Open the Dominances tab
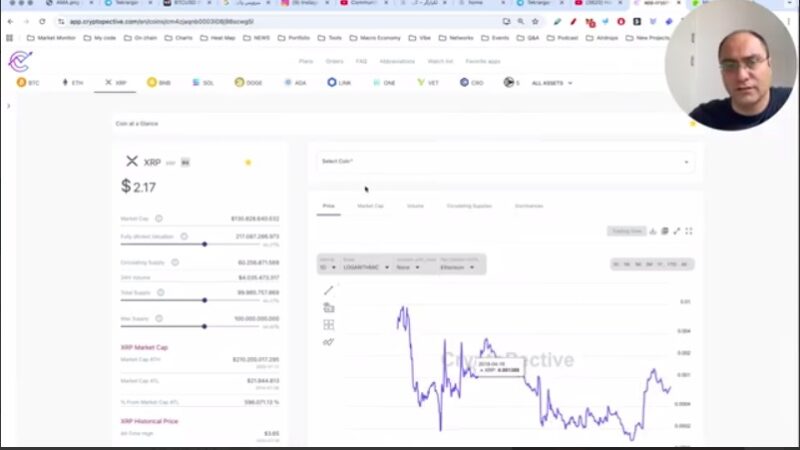800x450 pixels. tap(528, 206)
